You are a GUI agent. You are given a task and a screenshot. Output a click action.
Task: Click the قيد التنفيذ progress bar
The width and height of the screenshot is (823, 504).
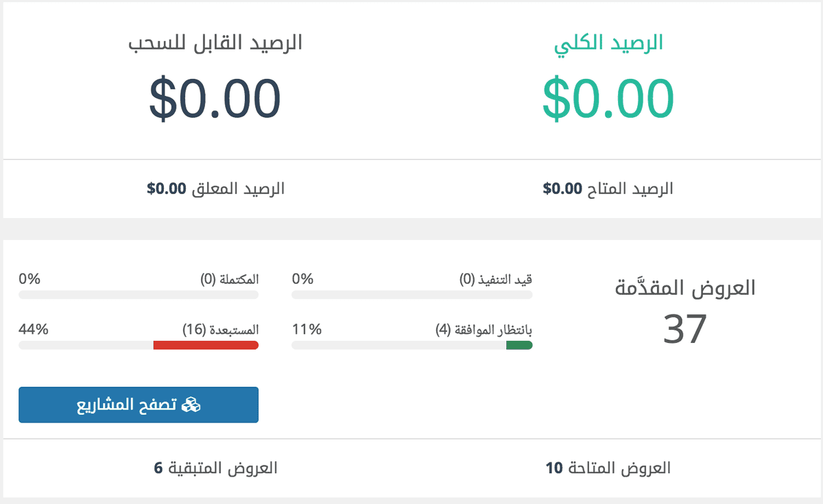tap(411, 295)
